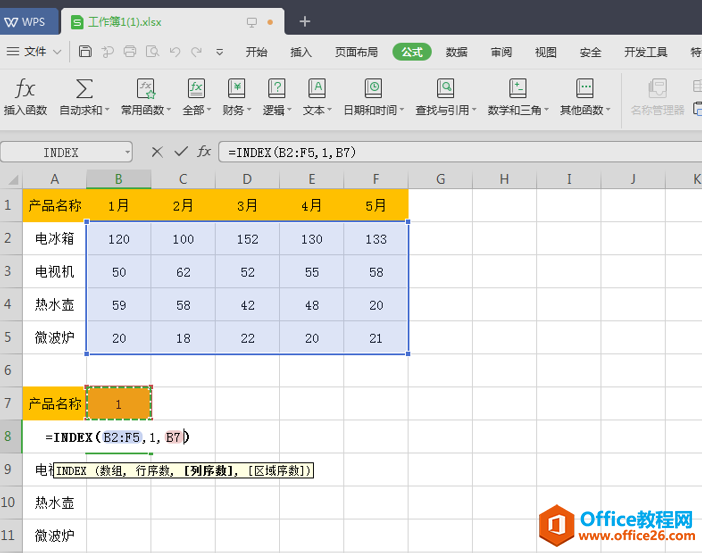Click the AutoSum (自动求和) sigma icon
Viewport: 702px width, 553px height.
[x=85, y=89]
